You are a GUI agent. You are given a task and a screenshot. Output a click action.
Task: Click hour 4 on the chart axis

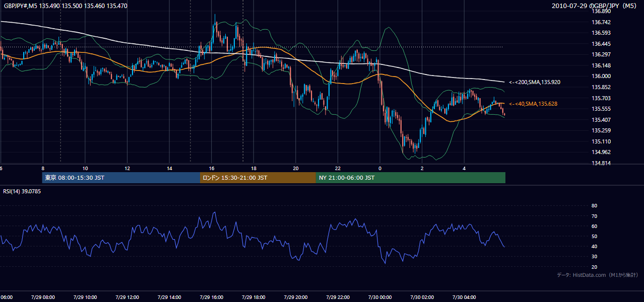[x=464, y=168]
